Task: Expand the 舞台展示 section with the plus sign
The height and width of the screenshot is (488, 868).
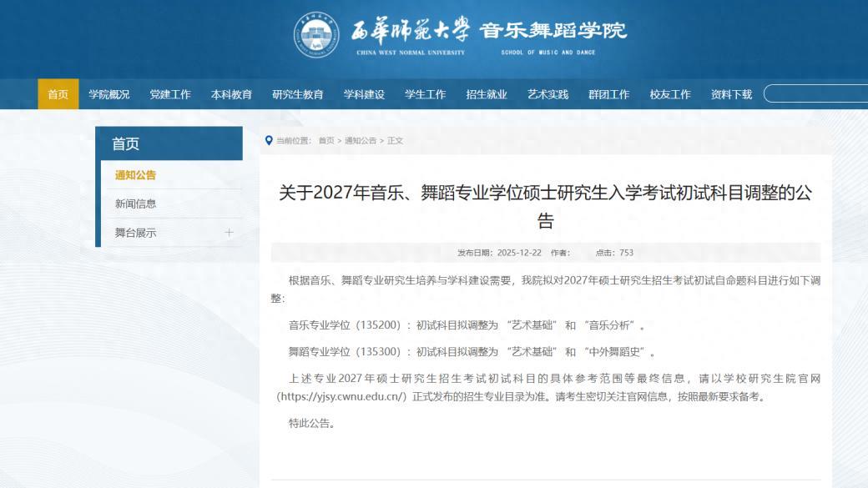Action: coord(227,234)
